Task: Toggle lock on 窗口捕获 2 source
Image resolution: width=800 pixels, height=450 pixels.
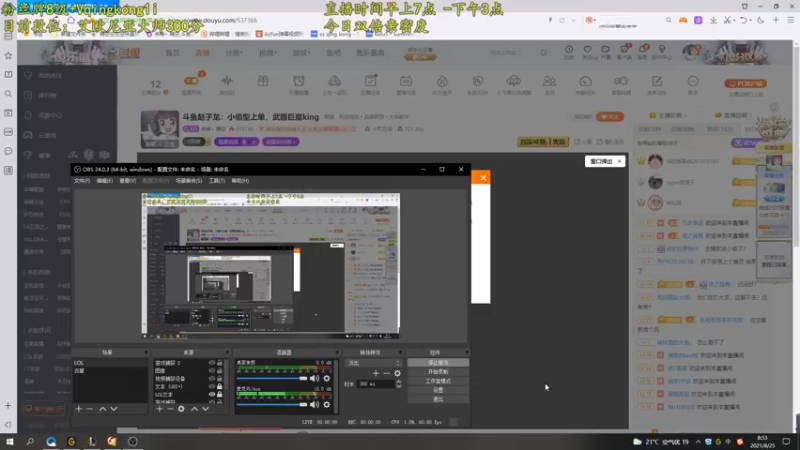Action: [220, 363]
